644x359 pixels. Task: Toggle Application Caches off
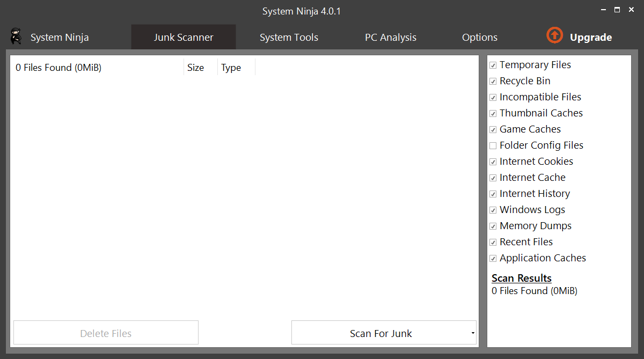pos(493,258)
